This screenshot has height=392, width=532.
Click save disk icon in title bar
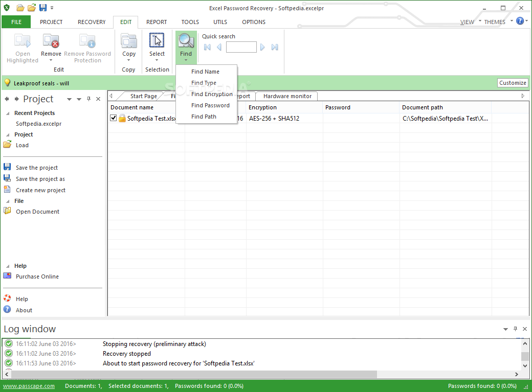(x=43, y=8)
